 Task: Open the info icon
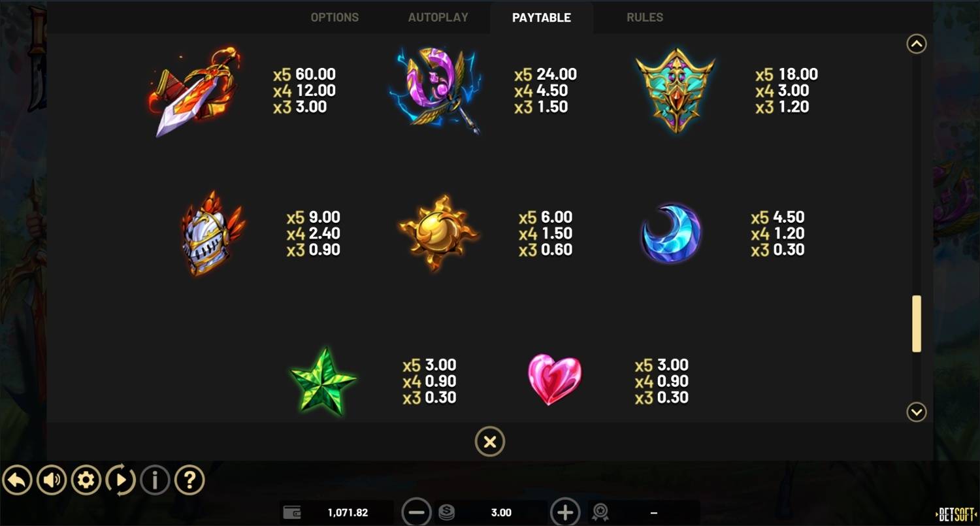155,481
